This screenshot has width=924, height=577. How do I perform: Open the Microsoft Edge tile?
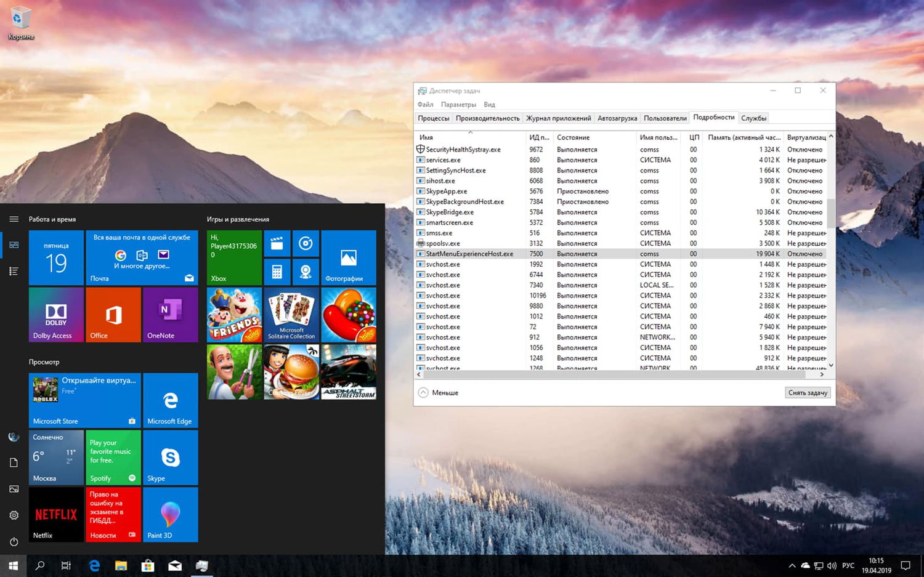pyautogui.click(x=171, y=400)
